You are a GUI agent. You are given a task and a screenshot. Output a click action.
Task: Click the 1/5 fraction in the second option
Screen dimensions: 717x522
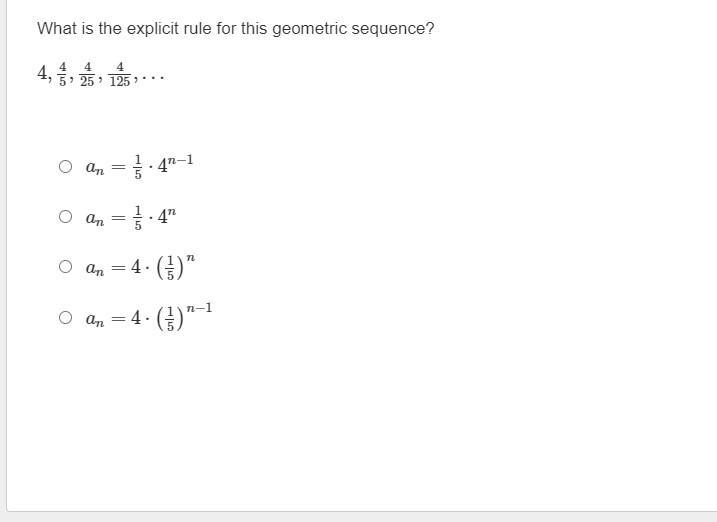tap(133, 217)
